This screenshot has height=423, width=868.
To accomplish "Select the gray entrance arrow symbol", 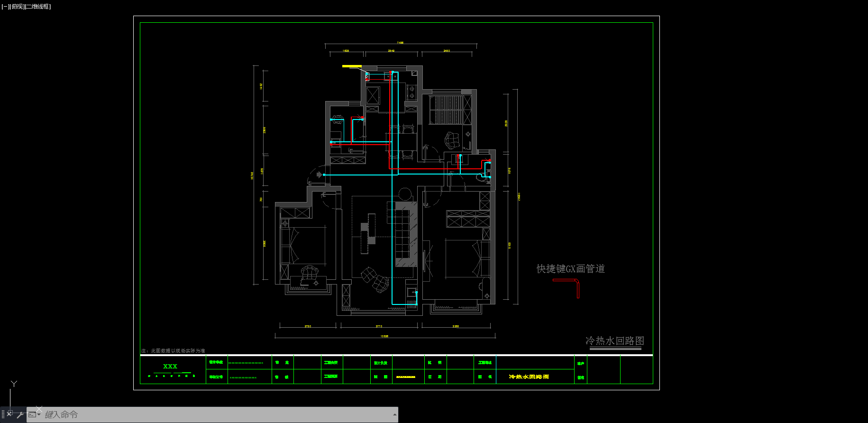I will click(x=319, y=175).
